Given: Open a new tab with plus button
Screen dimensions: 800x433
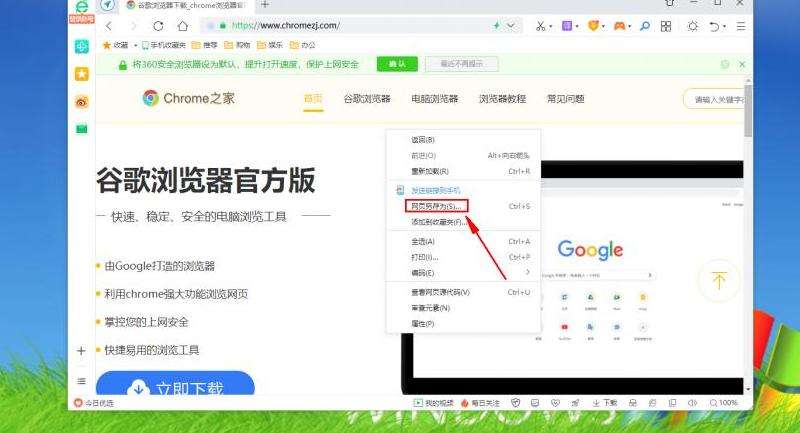Looking at the screenshot, I should coord(265,5).
